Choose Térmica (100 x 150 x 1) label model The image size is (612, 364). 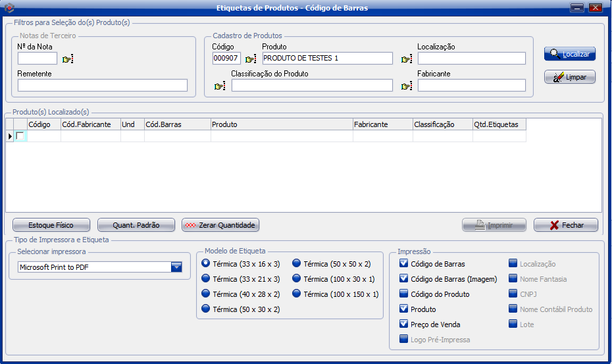tap(296, 294)
